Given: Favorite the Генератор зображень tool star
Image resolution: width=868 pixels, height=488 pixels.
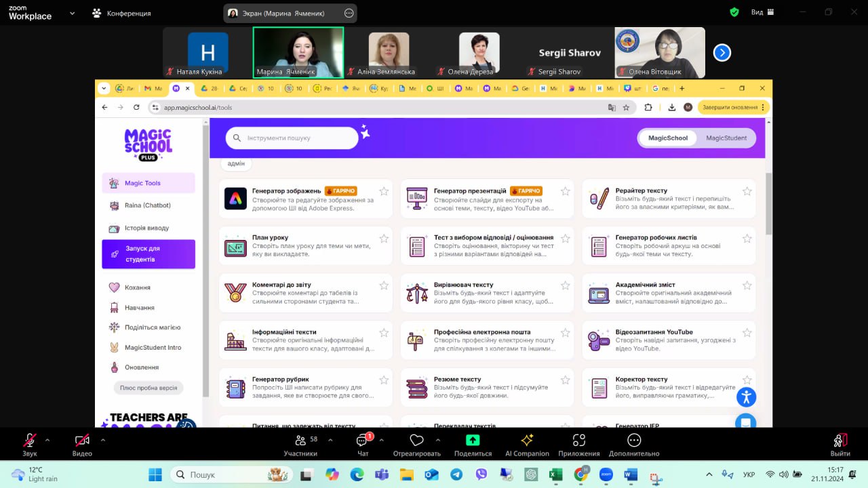Looking at the screenshot, I should pyautogui.click(x=384, y=191).
